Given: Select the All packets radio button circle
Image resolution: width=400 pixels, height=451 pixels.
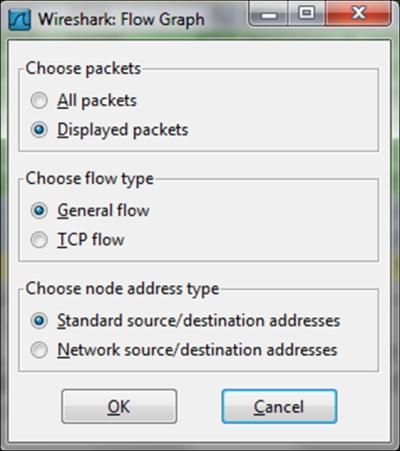Looking at the screenshot, I should [39, 100].
